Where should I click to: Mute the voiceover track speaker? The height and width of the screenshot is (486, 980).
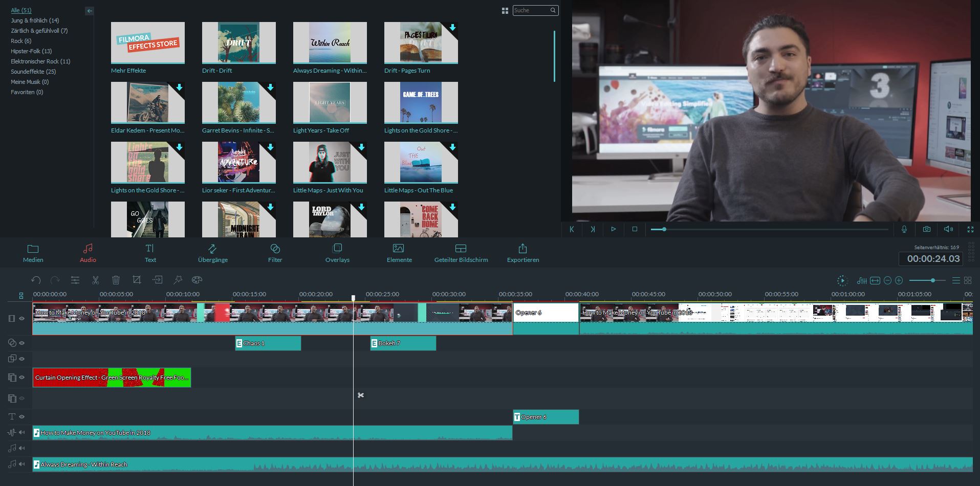coord(22,432)
